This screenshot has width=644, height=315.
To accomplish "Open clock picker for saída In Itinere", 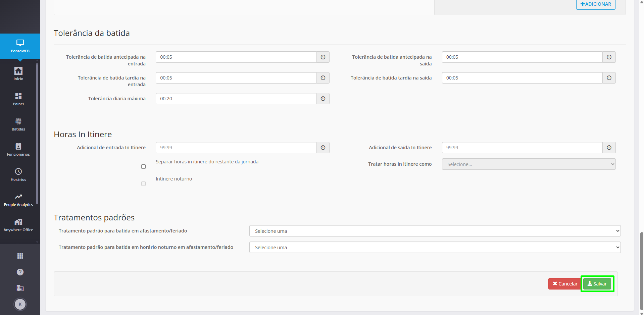I will [x=609, y=148].
